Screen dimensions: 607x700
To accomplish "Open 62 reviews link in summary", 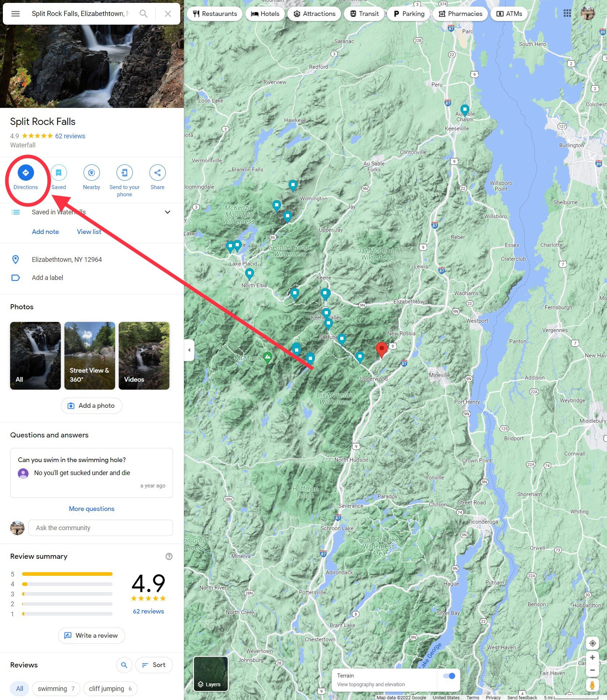I will 148,611.
